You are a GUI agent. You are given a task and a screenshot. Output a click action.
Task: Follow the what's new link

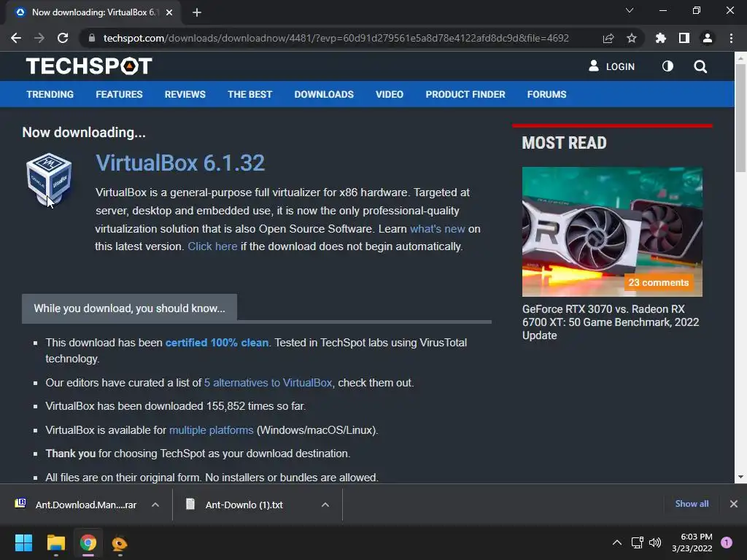point(438,228)
